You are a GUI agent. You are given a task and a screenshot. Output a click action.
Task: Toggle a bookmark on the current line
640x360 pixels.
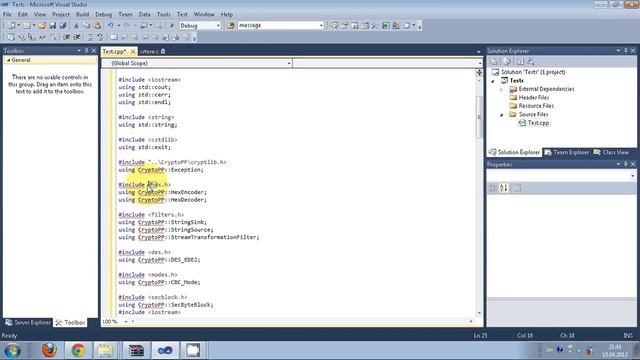pyautogui.click(x=114, y=37)
